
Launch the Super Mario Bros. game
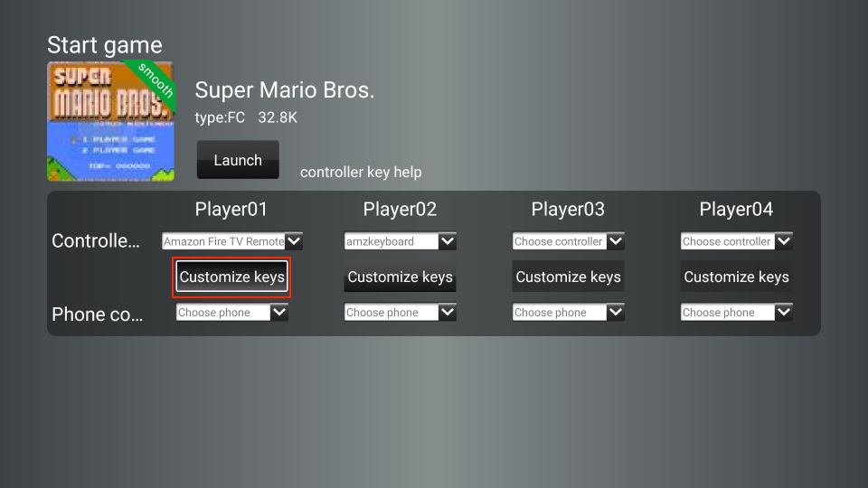(x=238, y=160)
